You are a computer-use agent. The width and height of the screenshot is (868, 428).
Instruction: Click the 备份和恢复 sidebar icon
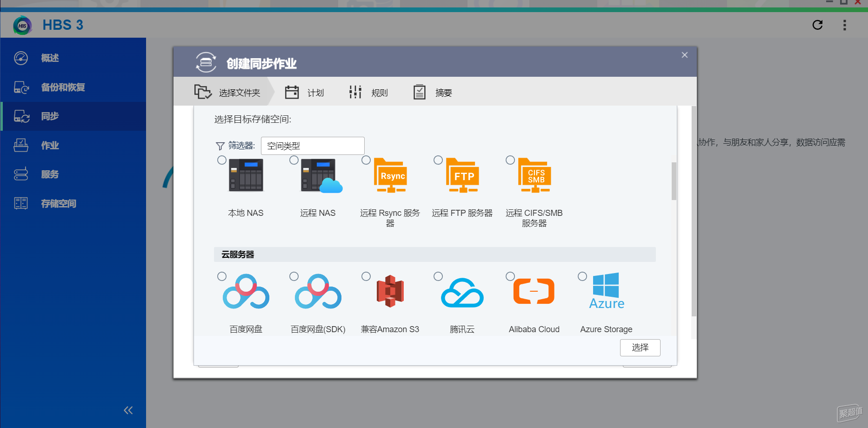click(x=21, y=87)
